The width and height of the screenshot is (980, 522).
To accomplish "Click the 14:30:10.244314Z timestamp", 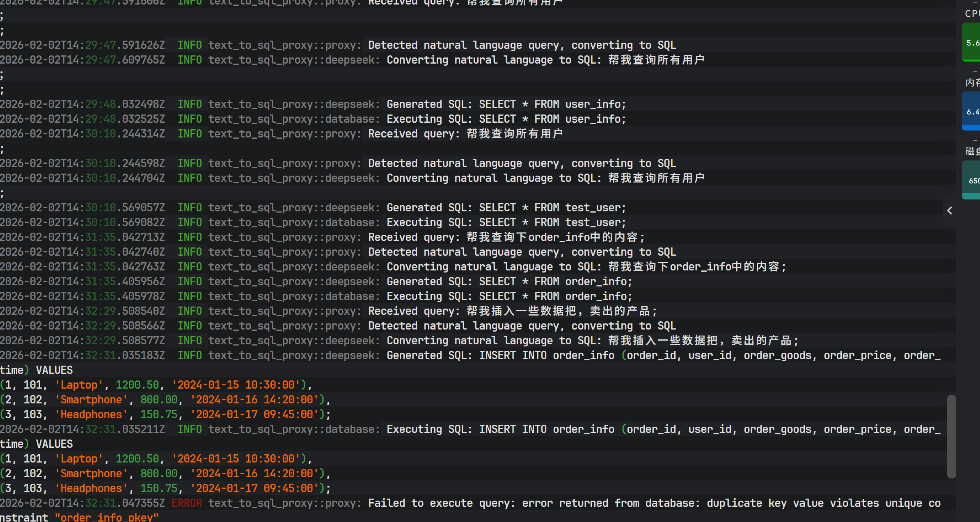I will (82, 134).
